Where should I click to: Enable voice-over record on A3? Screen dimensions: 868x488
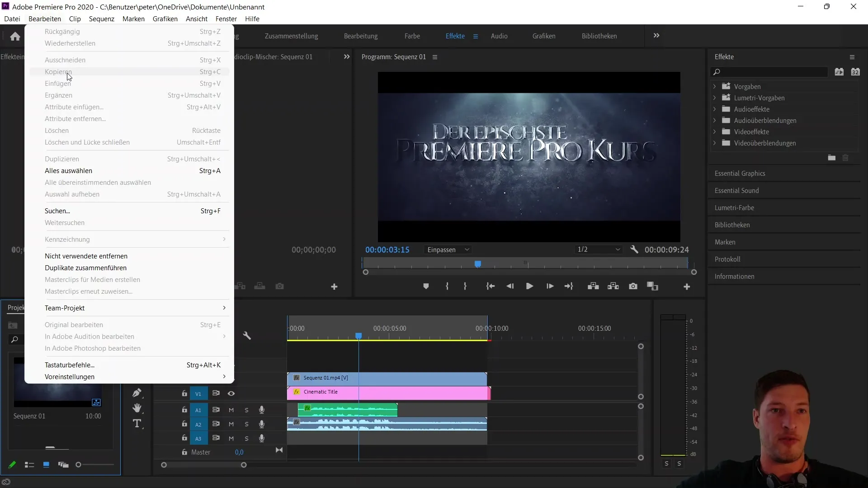click(x=261, y=438)
